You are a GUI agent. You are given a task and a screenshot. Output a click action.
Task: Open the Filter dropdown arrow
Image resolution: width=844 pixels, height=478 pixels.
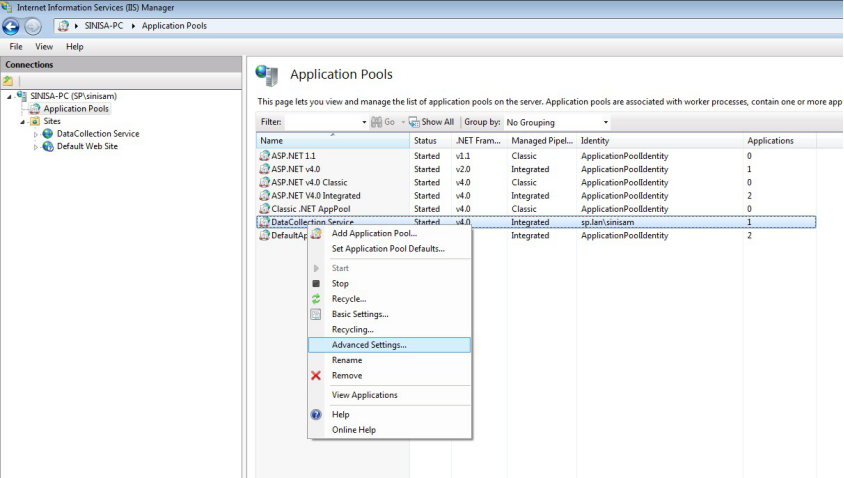[x=364, y=122]
